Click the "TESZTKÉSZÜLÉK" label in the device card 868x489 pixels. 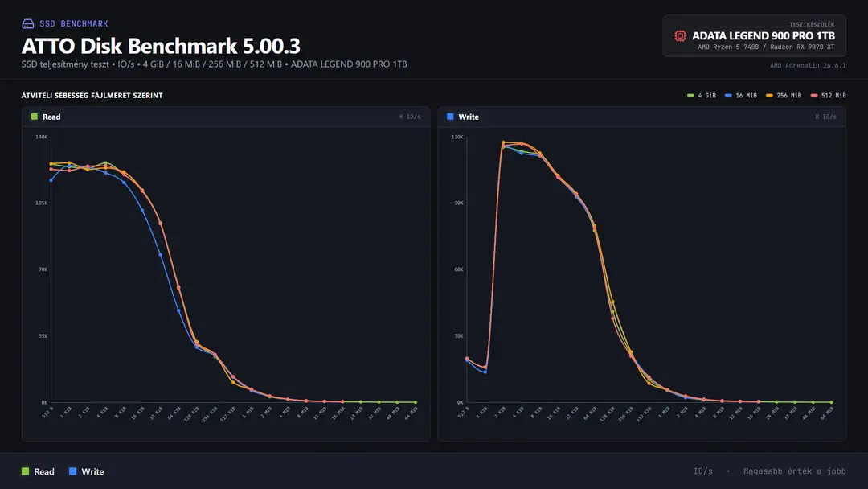(812, 24)
